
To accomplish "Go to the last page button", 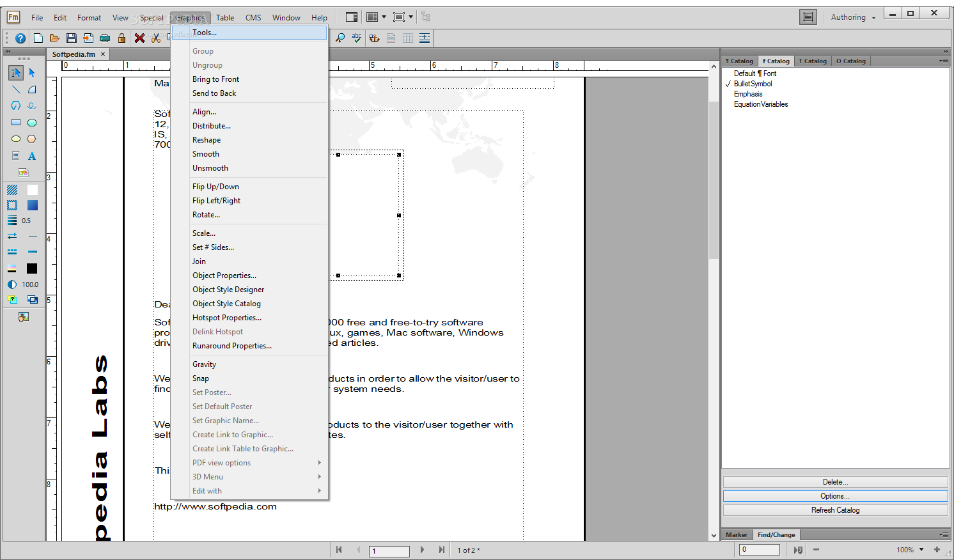I will click(441, 550).
